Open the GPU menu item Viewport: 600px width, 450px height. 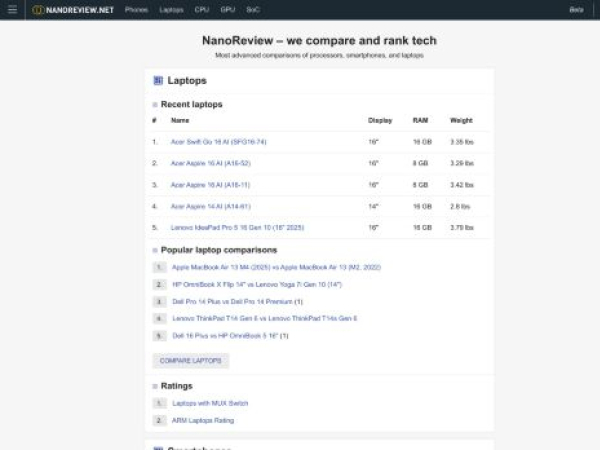tap(228, 10)
